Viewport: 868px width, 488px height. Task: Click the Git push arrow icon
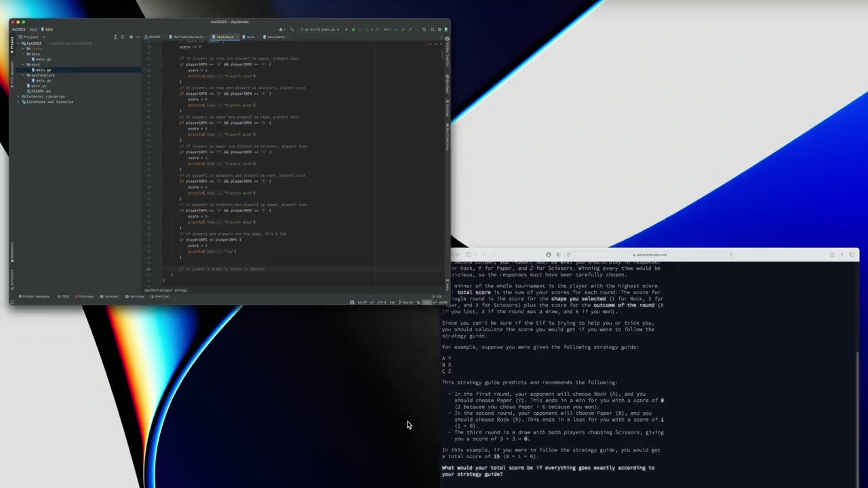pos(410,30)
